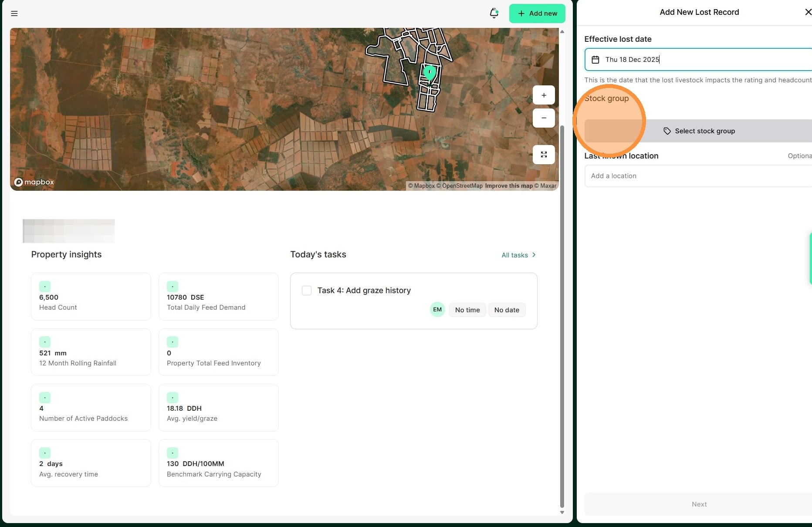Click the No time task tag
Screen dimensions: 812x527
[x=467, y=310]
